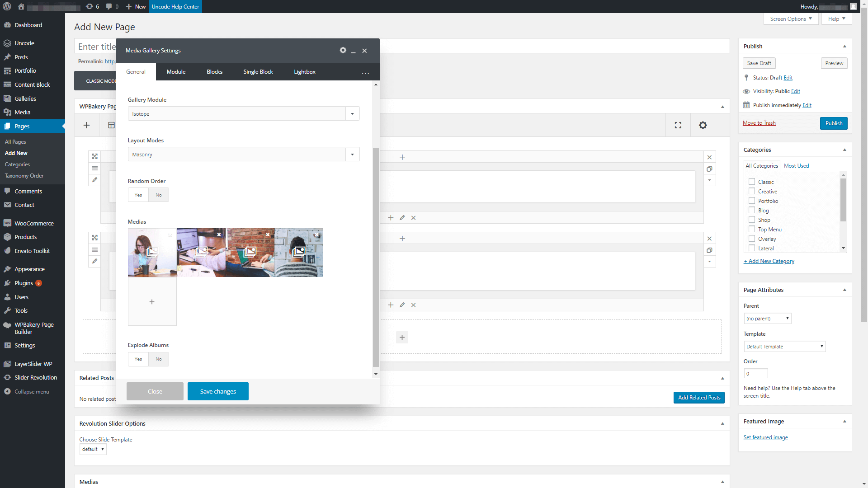This screenshot has width=868, height=488.
Task: Click the three-dots more tabs icon
Action: [x=365, y=73]
